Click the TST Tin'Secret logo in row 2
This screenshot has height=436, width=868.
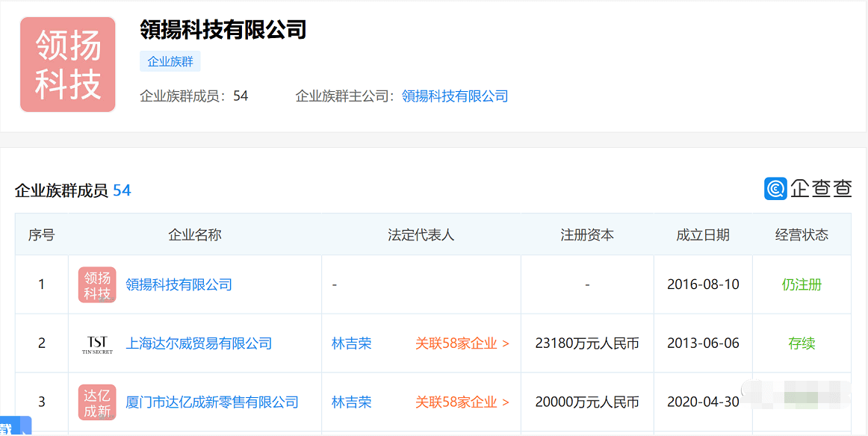[x=97, y=344]
